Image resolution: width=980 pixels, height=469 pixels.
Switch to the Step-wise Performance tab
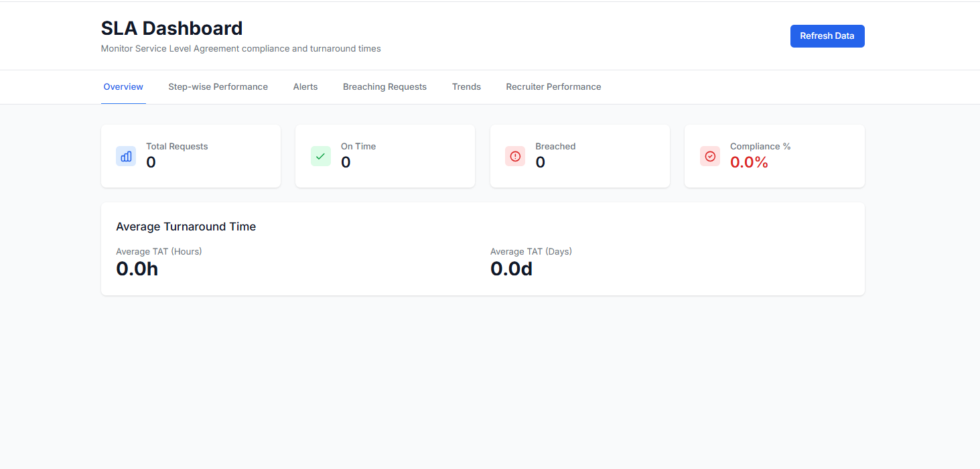(x=218, y=87)
